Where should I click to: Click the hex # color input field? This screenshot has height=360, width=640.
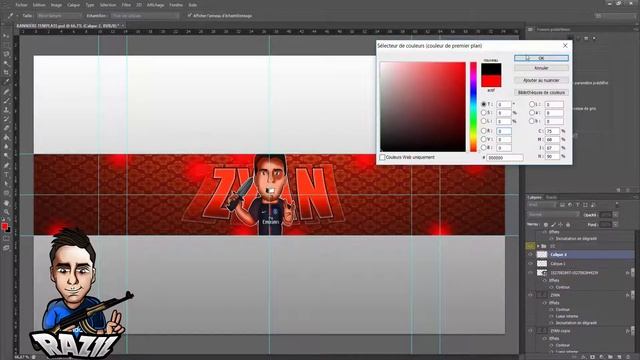pyautogui.click(x=505, y=158)
